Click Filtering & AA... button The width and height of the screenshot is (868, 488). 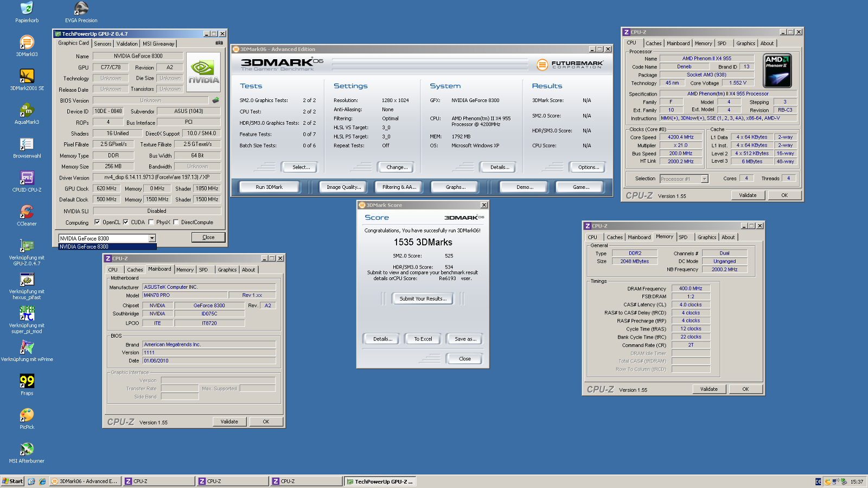coord(399,187)
